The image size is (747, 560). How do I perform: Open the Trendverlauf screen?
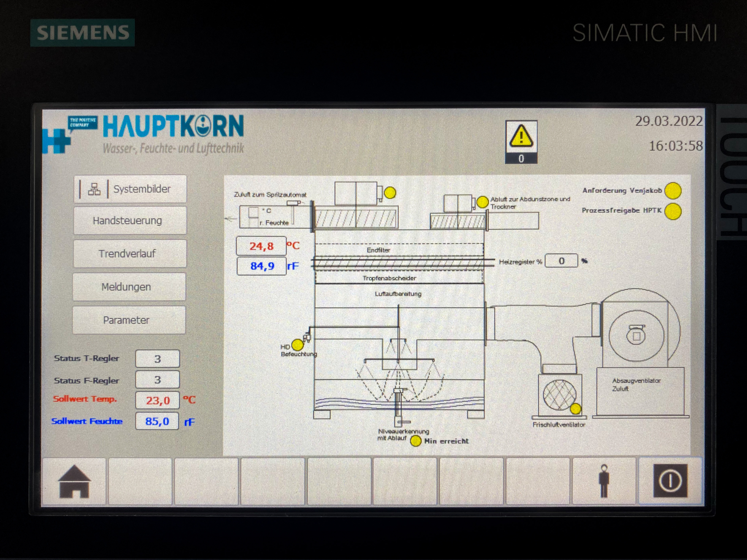click(x=130, y=254)
